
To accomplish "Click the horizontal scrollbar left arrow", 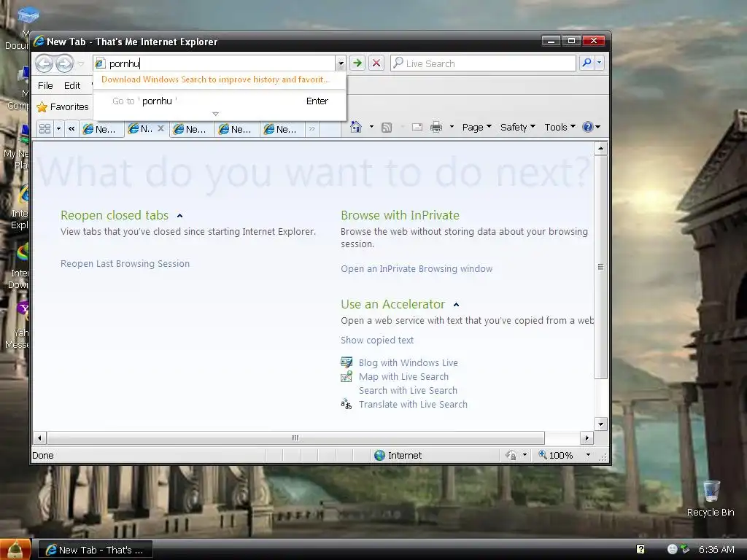I will [x=39, y=437].
